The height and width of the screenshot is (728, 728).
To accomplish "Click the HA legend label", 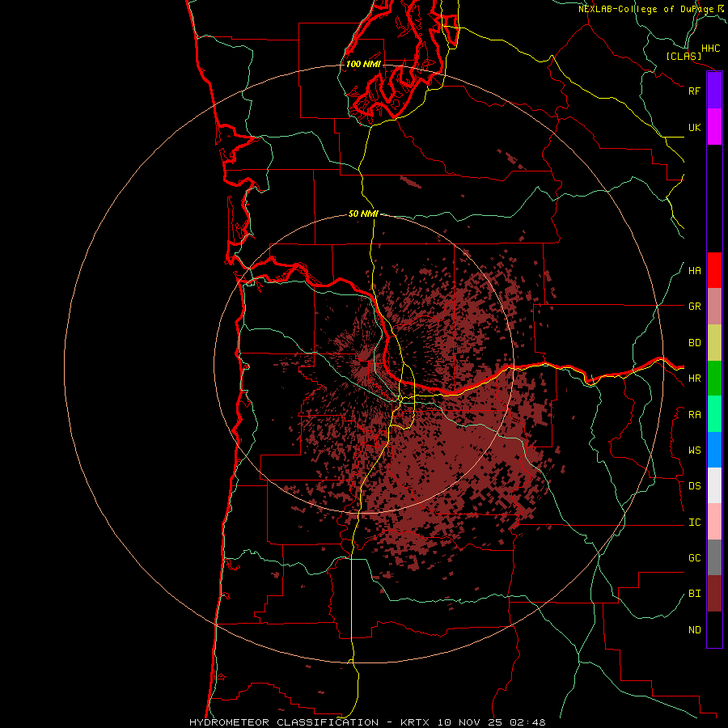I will [x=694, y=271].
